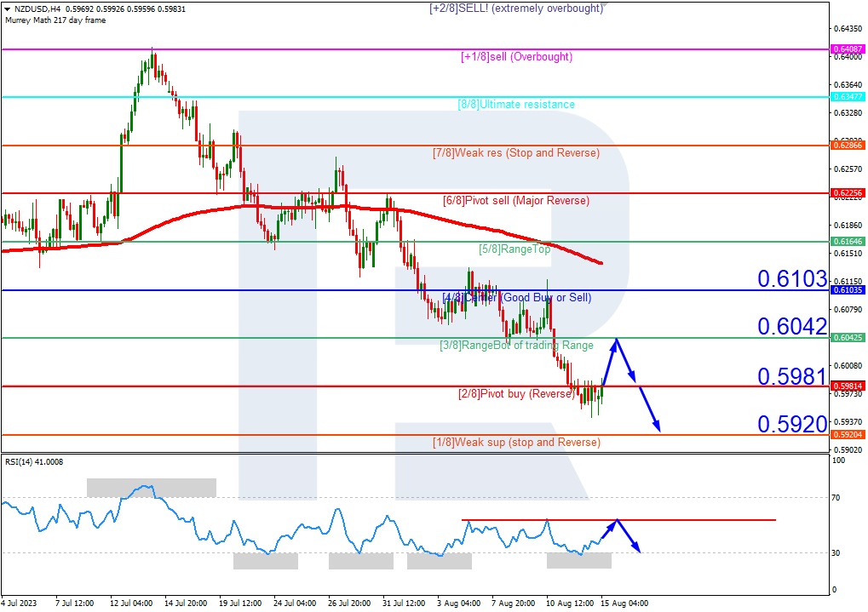Image resolution: width=868 pixels, height=612 pixels.
Task: Click the NZDUSD,H4 symbol title
Action: click(x=32, y=9)
